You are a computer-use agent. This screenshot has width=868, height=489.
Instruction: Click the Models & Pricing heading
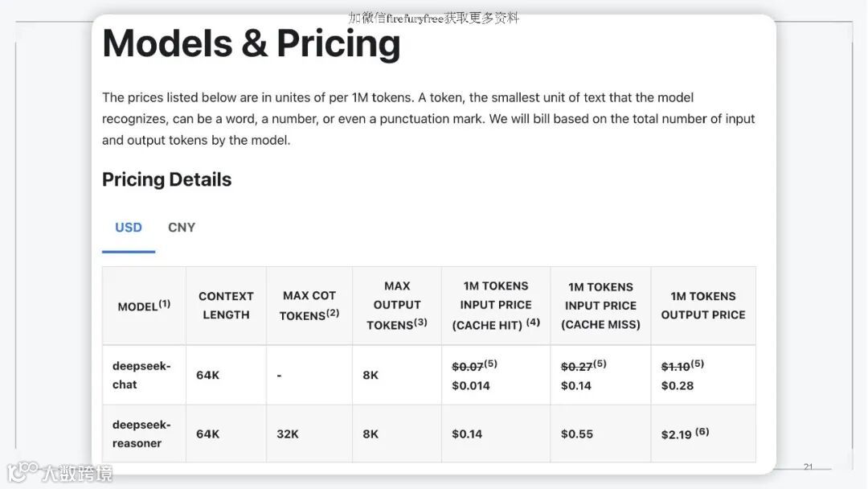(x=252, y=43)
